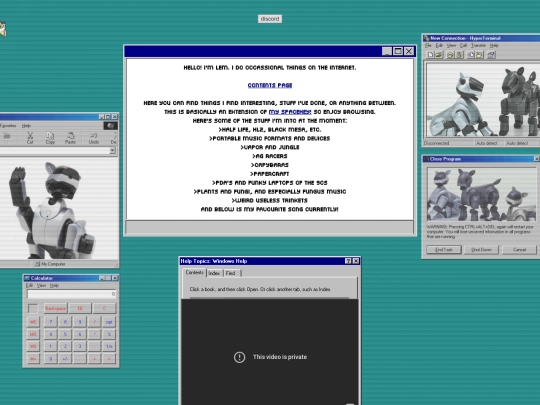Image resolution: width=540 pixels, height=405 pixels.
Task: Click the ">CAPYBARAS" line in main window
Action: click(270, 165)
